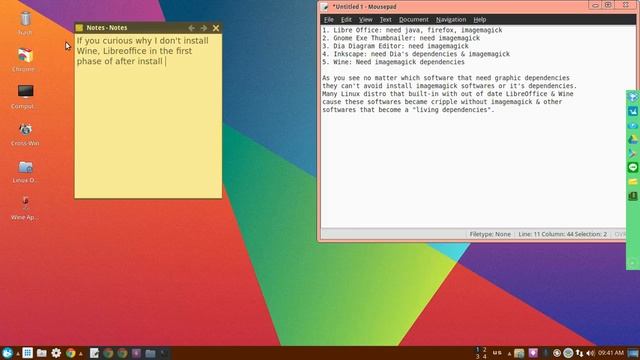Screen dimensions: 640x360
Task: Go to next note in Notes window
Action: [x=204, y=28]
